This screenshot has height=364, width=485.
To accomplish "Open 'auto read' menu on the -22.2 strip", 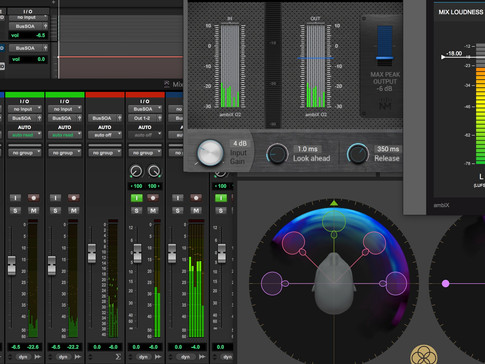I will (65, 135).
